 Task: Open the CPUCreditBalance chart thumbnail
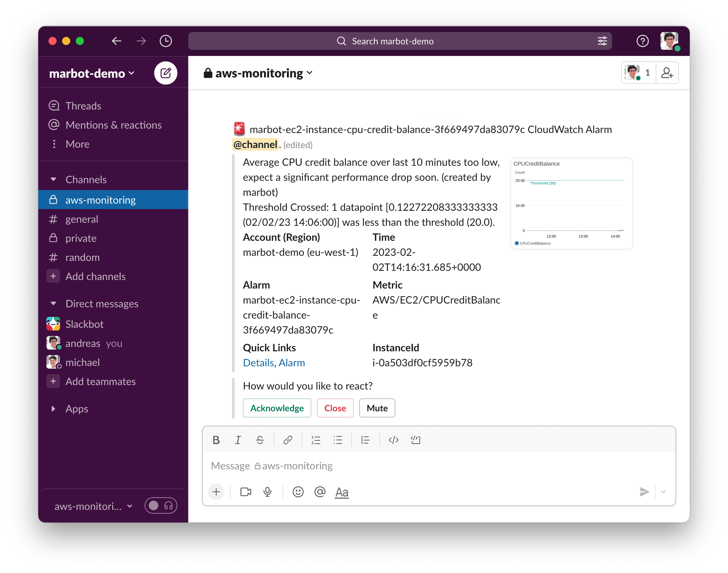tap(572, 204)
